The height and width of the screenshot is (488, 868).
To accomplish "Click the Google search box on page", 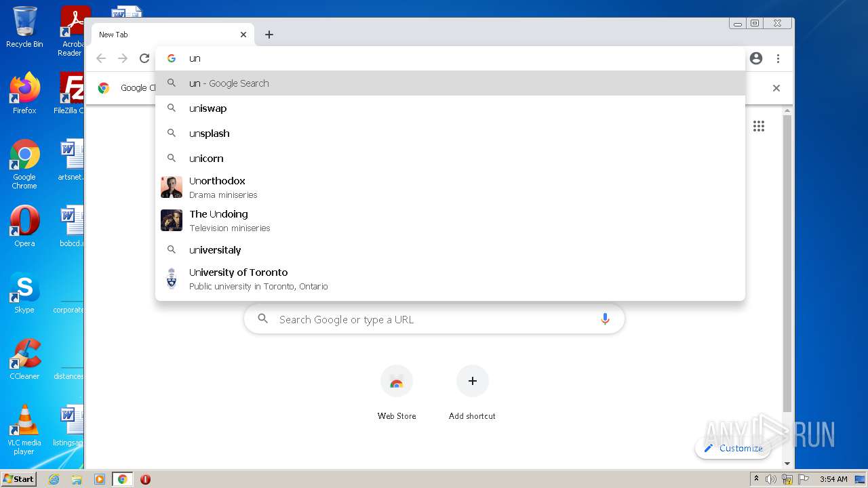I will (434, 319).
